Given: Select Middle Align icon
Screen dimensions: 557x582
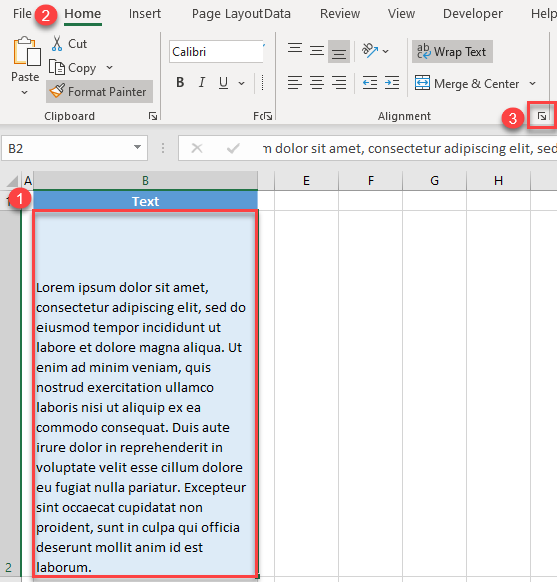Looking at the screenshot, I should [317, 51].
